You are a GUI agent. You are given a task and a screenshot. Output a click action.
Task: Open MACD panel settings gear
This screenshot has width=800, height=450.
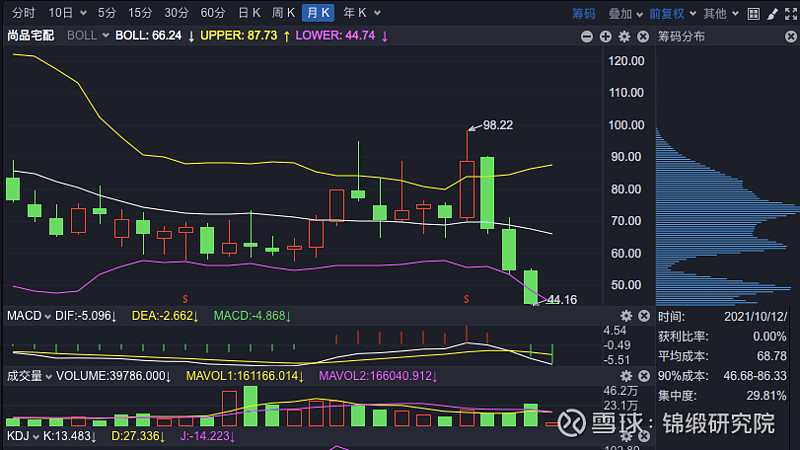coord(626,316)
